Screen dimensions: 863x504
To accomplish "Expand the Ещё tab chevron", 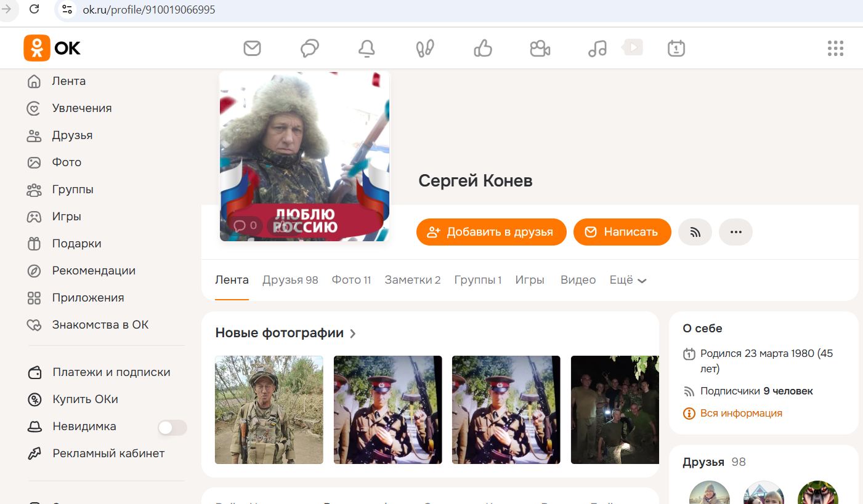I will click(x=642, y=280).
